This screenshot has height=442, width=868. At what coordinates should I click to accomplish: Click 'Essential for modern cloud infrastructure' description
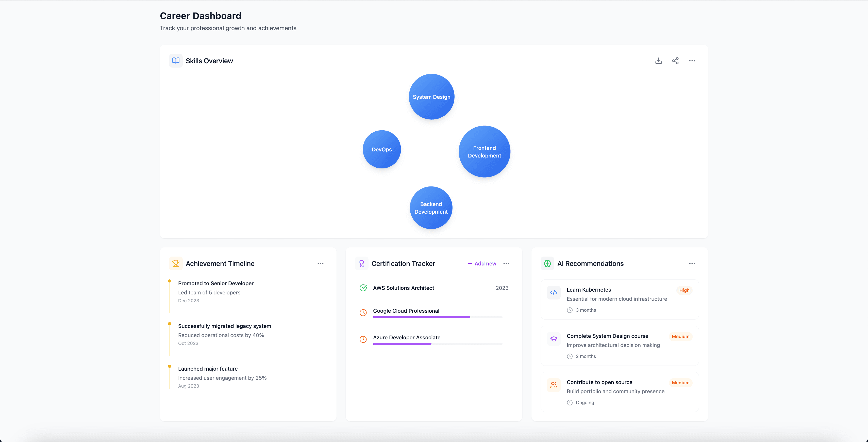617,299
